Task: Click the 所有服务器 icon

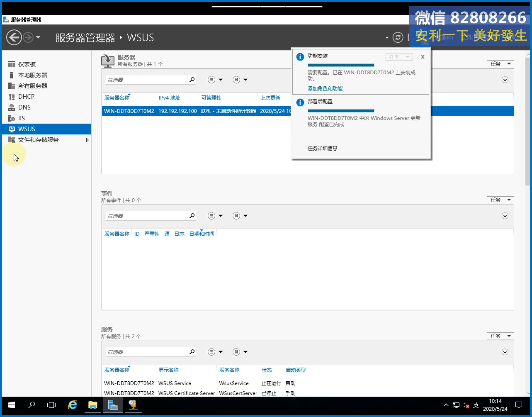Action: 12,86
